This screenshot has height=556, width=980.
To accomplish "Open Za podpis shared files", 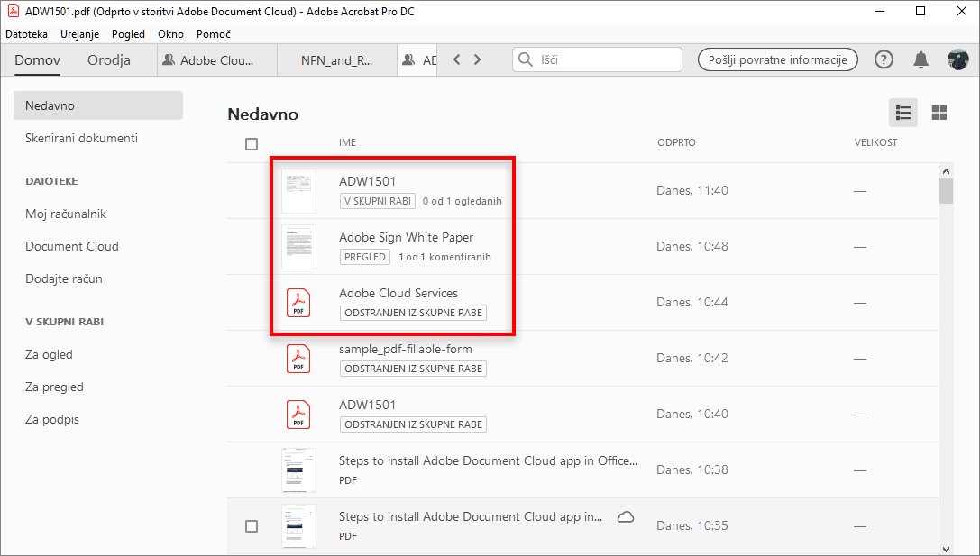I will [52, 419].
